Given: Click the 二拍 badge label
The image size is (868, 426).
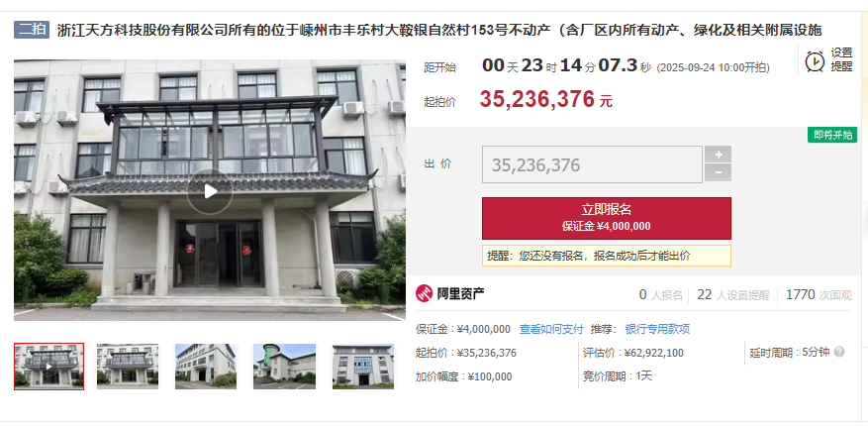Looking at the screenshot, I should (32, 30).
